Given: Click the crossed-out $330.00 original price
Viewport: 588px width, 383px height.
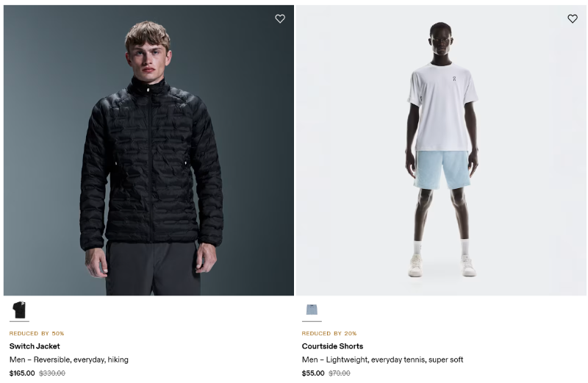Looking at the screenshot, I should [52, 373].
